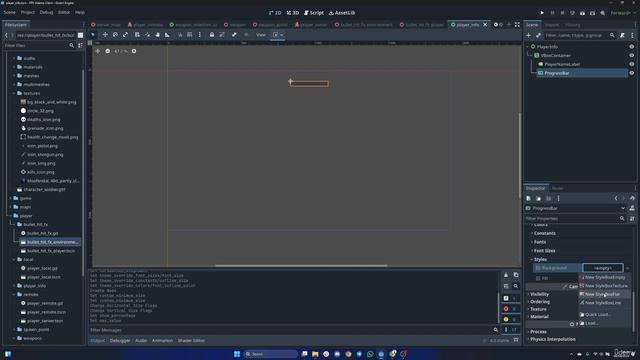
Task: Click the FileSystem sort files icon
Action: [80, 45]
